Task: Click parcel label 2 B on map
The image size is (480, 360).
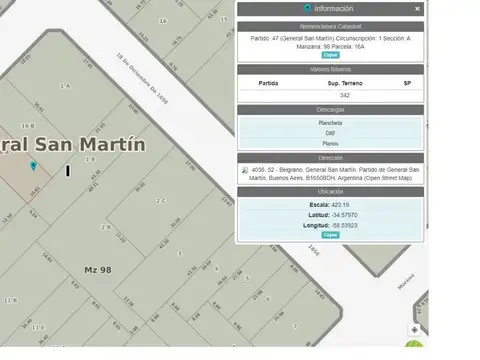Action: 106,227
